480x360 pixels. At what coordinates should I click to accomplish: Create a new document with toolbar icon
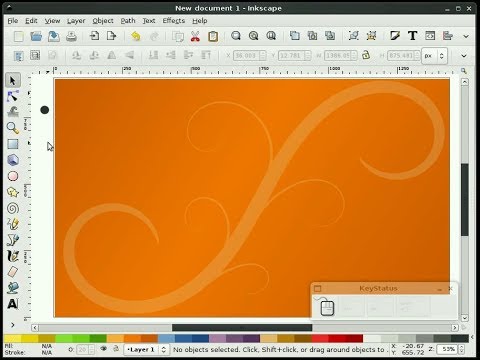click(x=18, y=36)
